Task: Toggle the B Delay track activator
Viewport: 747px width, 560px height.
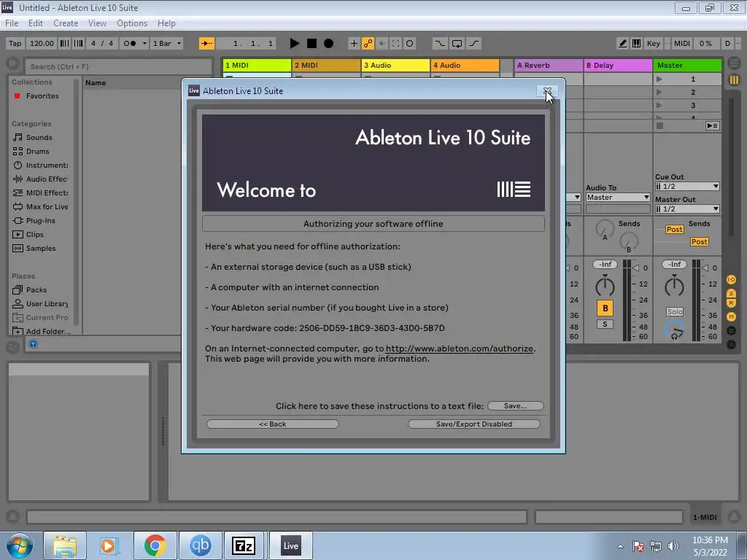Action: 605,308
